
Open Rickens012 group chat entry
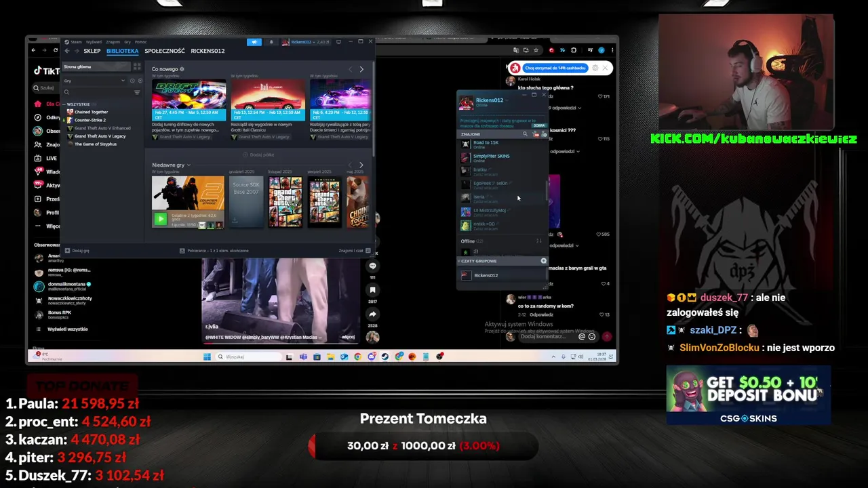click(502, 275)
